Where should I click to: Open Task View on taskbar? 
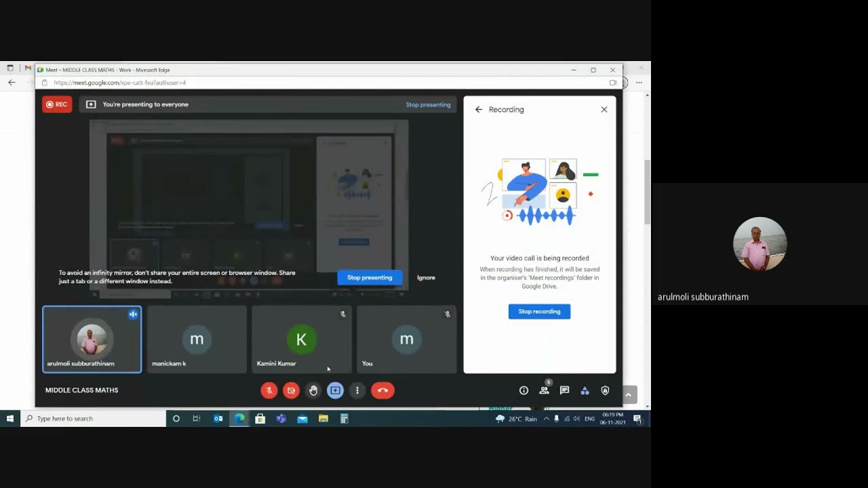pos(197,419)
